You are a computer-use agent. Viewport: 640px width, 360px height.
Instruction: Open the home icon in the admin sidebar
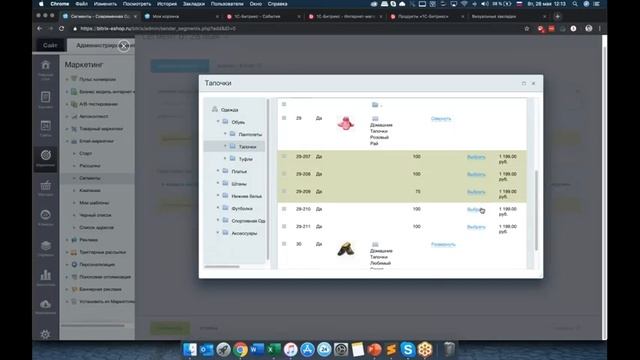[45, 65]
